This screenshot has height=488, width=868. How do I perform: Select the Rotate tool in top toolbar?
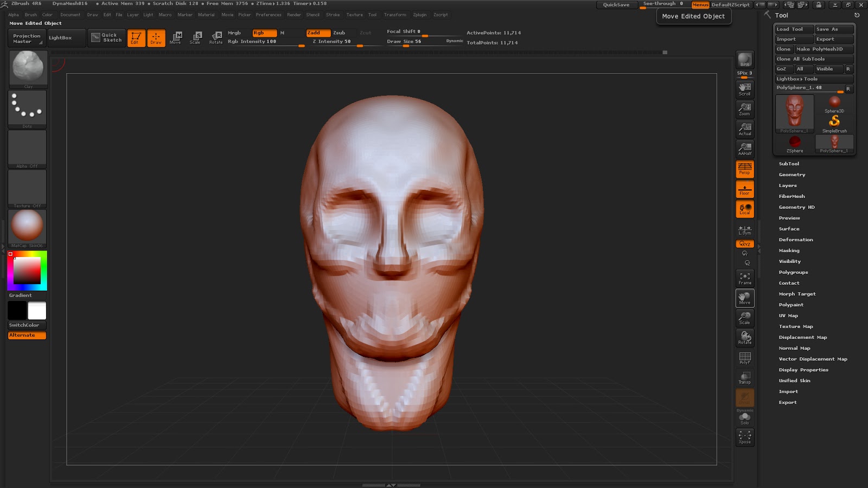[216, 37]
